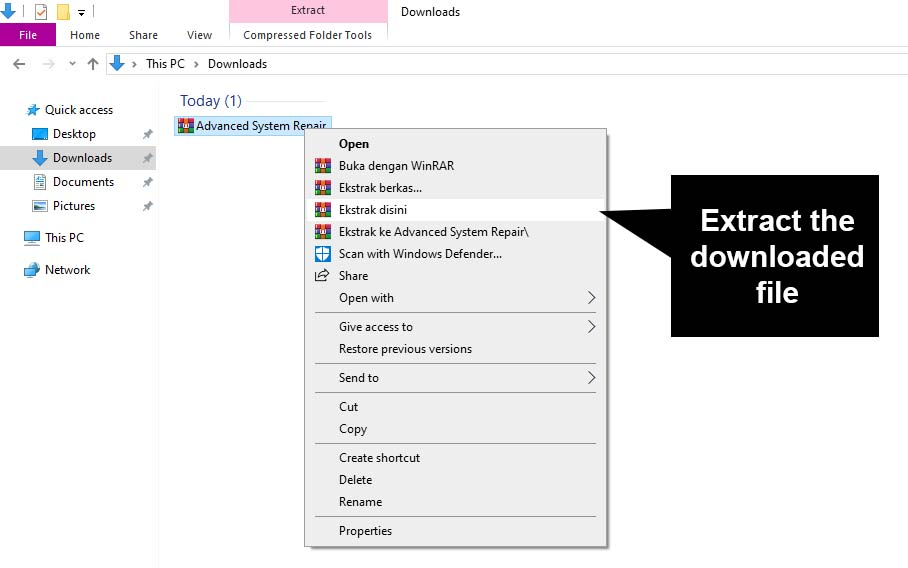Click the blue download arrow in address bar
The image size is (908, 568).
point(117,63)
